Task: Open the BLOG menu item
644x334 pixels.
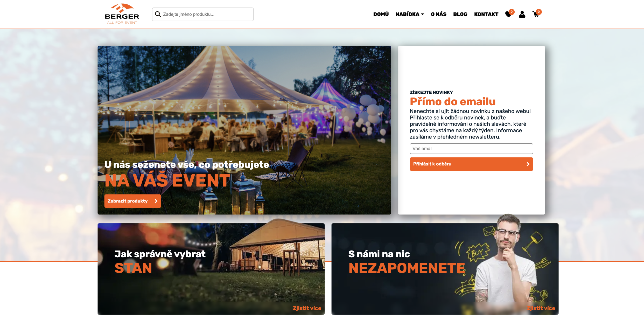Action: [460, 14]
